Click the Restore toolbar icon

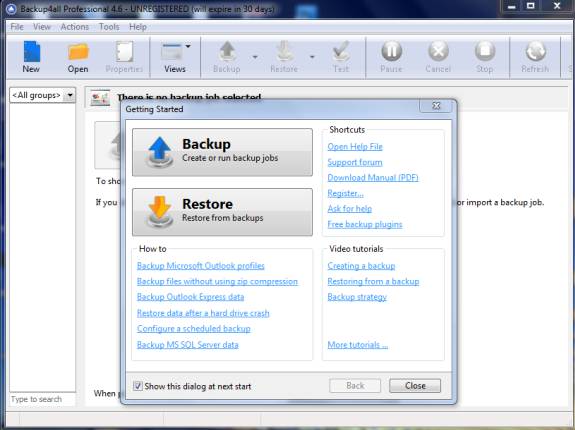tap(284, 51)
